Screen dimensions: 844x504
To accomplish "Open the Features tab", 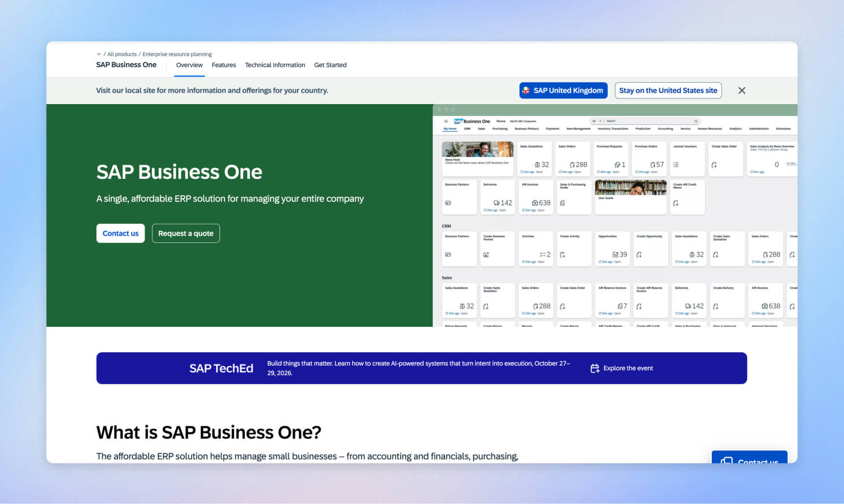I will 224,65.
